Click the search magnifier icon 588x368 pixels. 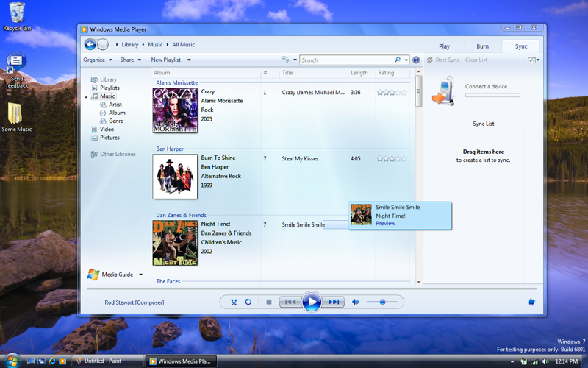click(398, 60)
